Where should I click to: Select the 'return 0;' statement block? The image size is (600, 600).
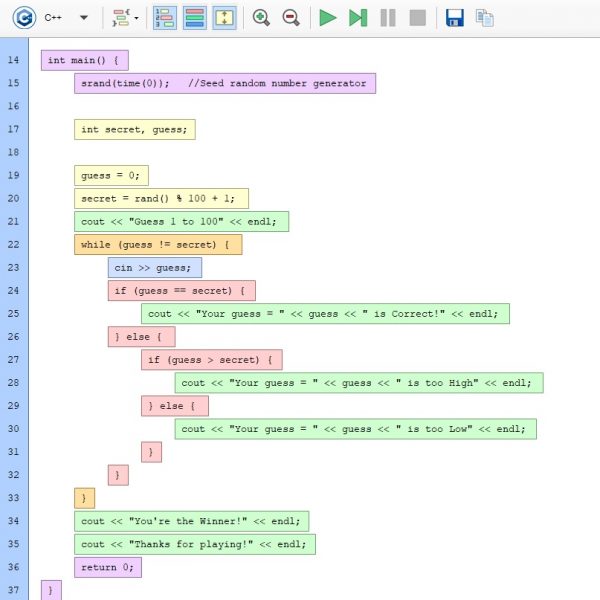coord(107,567)
